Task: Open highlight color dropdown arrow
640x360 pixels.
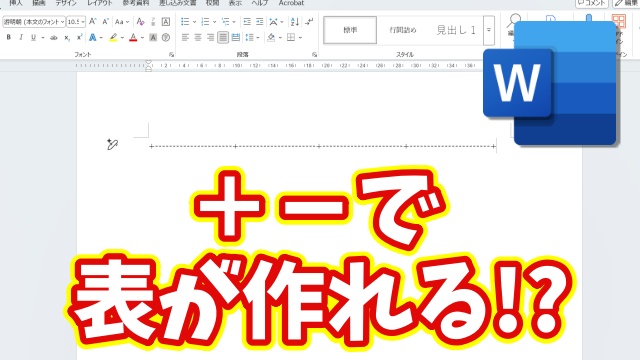Action: pyautogui.click(x=122, y=38)
